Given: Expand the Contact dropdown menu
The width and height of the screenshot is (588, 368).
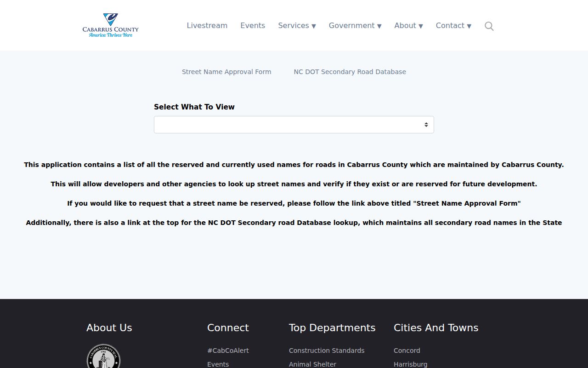Looking at the screenshot, I should (453, 25).
